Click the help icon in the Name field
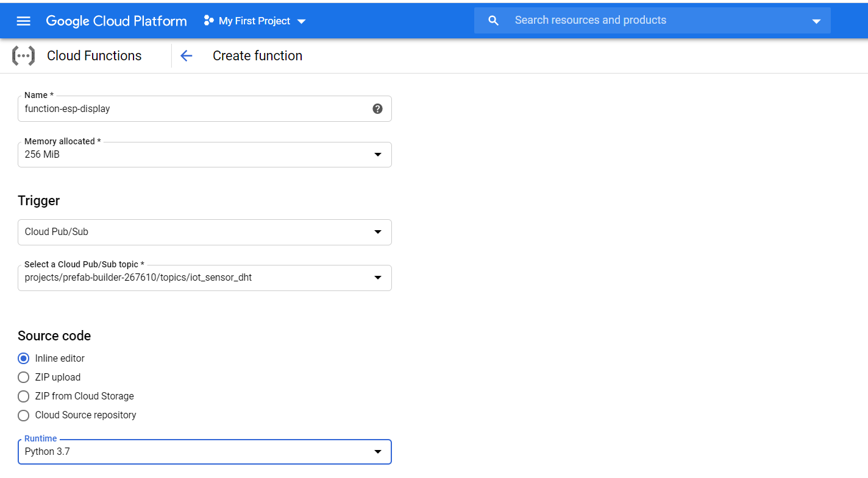The height and width of the screenshot is (478, 868). [377, 109]
